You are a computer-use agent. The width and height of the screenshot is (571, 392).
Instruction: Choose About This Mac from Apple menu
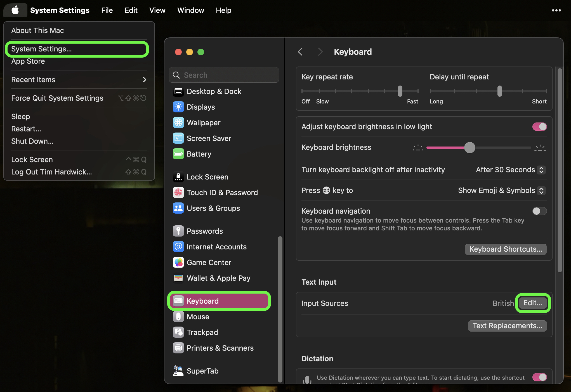[x=38, y=30]
